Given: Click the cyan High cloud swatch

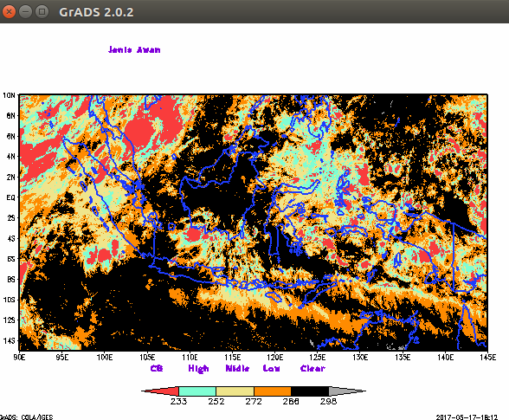Looking at the screenshot, I should pos(197,391).
